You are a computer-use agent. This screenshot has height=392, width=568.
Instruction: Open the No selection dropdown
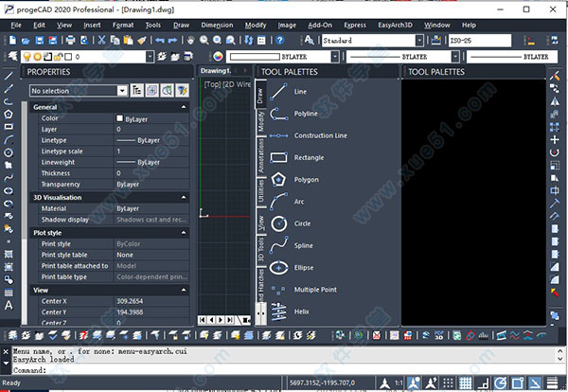tap(122, 91)
